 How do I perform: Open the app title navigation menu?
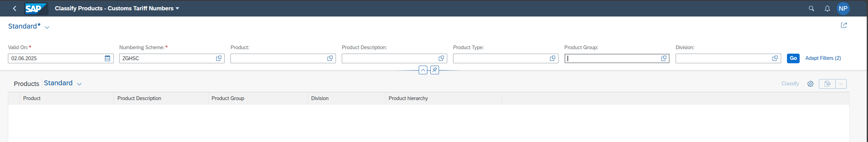coord(177,8)
